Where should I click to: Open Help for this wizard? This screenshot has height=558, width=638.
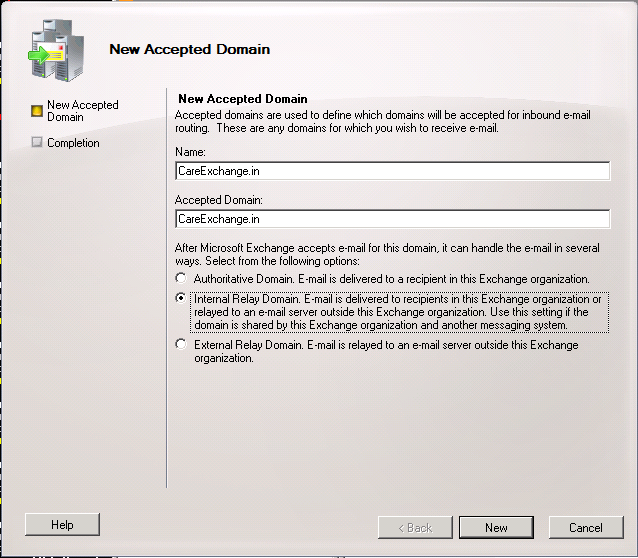pos(62,525)
